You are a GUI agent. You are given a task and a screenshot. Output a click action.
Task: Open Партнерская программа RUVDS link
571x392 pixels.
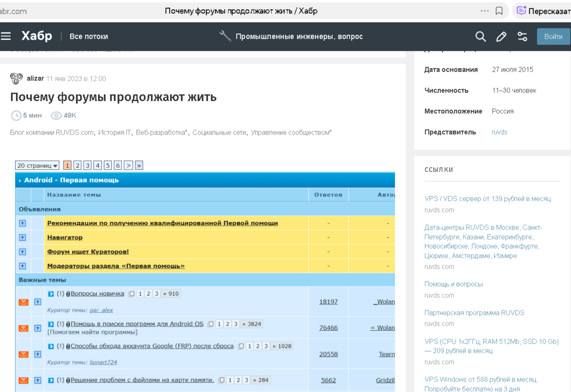click(x=474, y=313)
